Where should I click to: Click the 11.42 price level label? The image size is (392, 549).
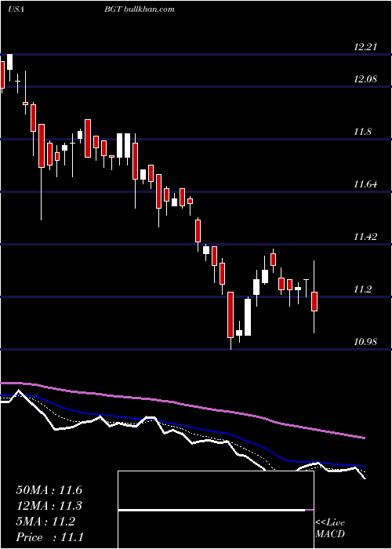[365, 237]
